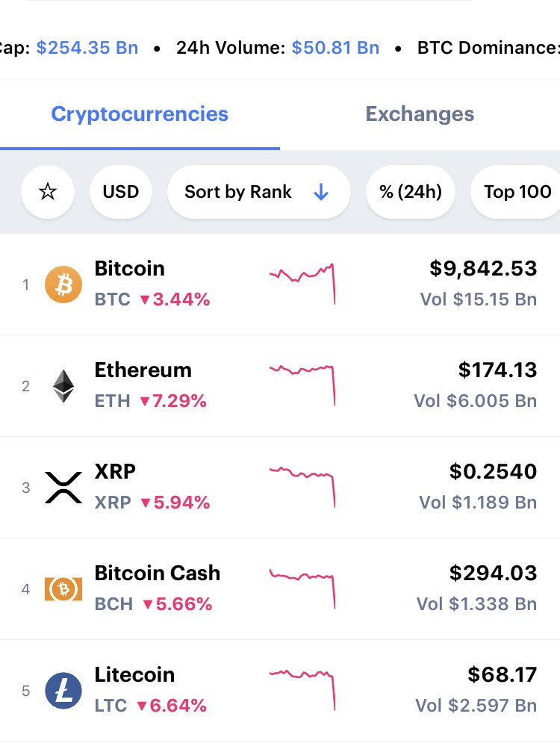Change the % (24h) time range
The height and width of the screenshot is (743, 560).
411,192
